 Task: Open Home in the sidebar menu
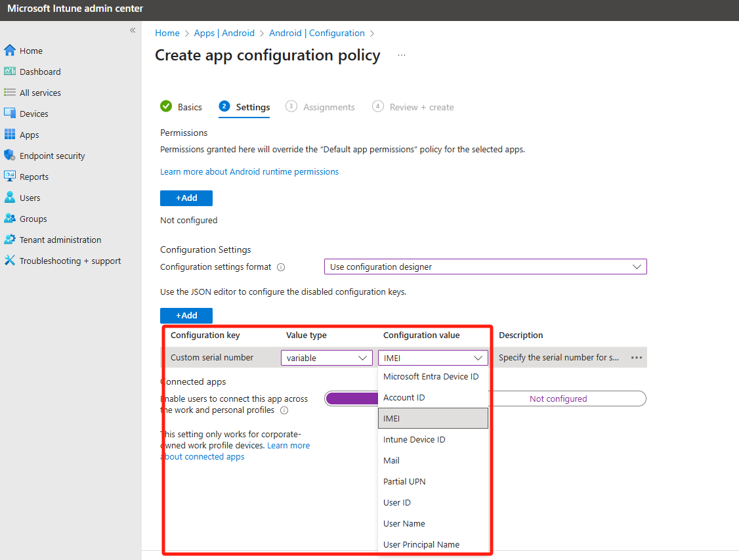tap(31, 51)
